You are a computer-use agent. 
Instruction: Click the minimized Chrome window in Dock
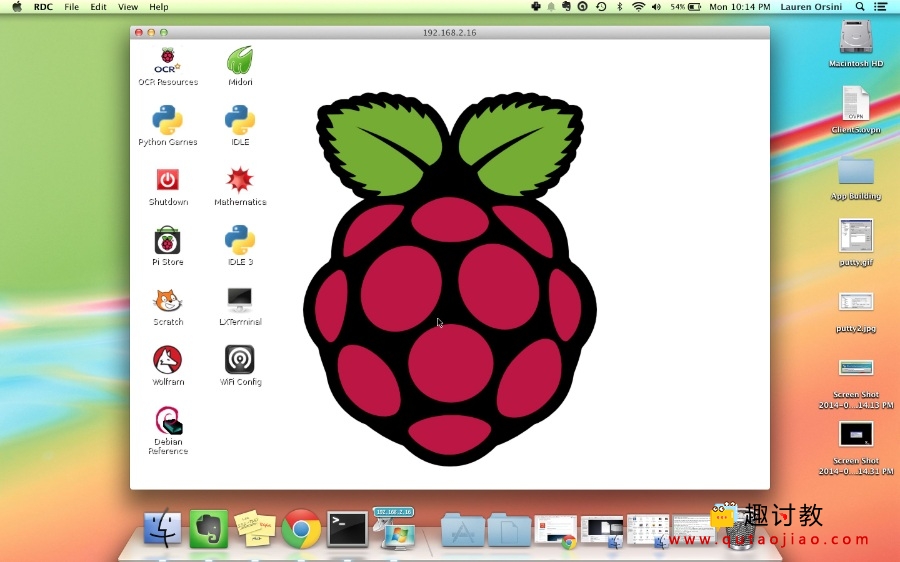[x=556, y=531]
